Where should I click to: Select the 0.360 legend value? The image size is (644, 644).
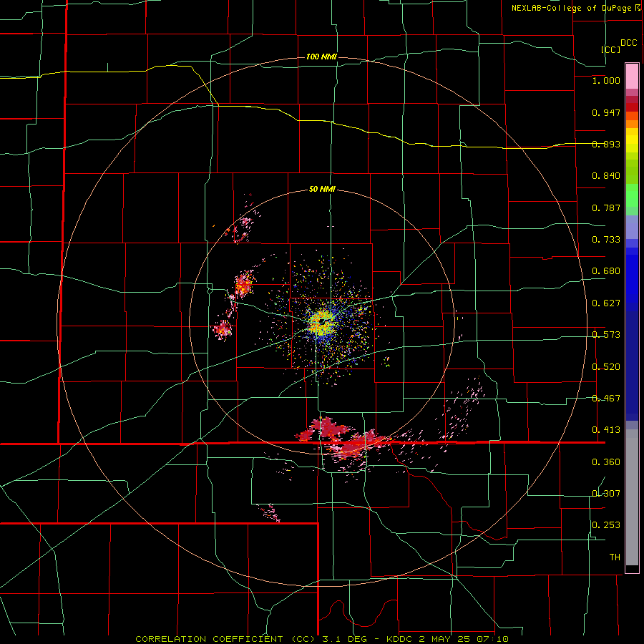point(606,462)
